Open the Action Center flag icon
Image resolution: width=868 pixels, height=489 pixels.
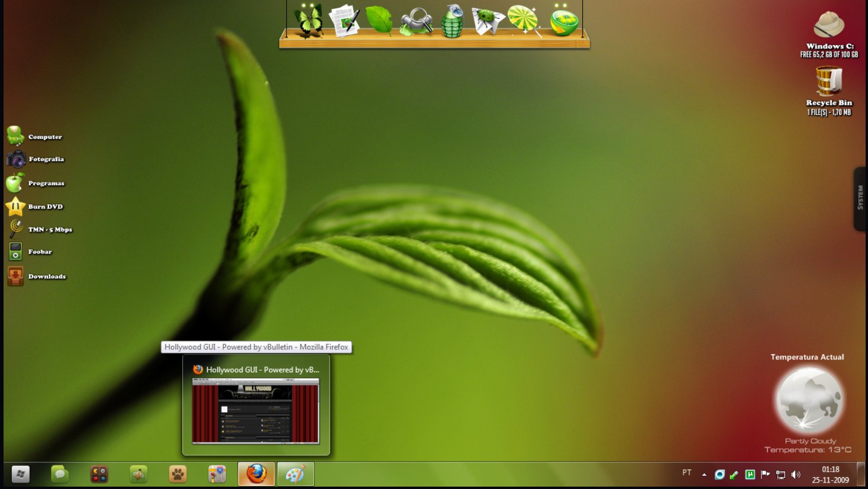coord(765,474)
